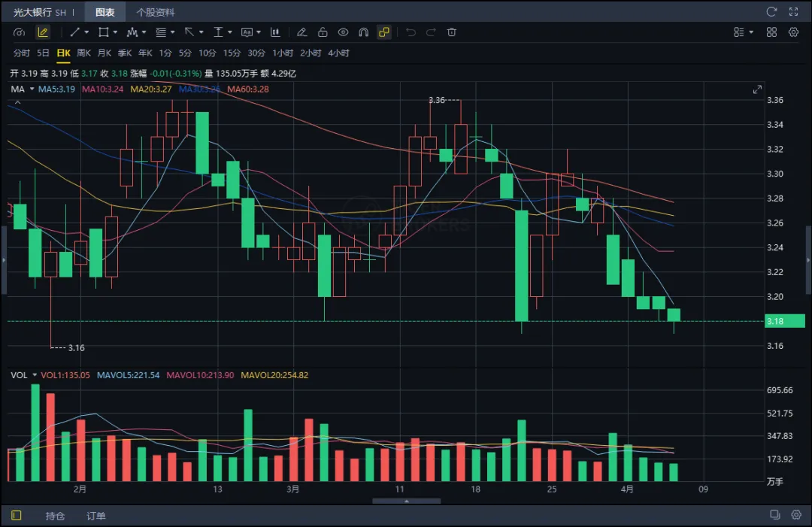Toggle the yellow panel icon at bottom left
812x527 pixels.
coord(16,515)
